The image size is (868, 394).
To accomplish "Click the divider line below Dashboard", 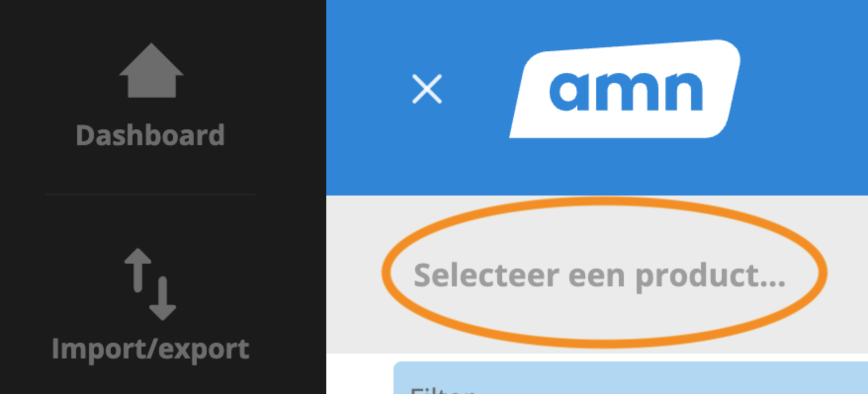I will (150, 195).
